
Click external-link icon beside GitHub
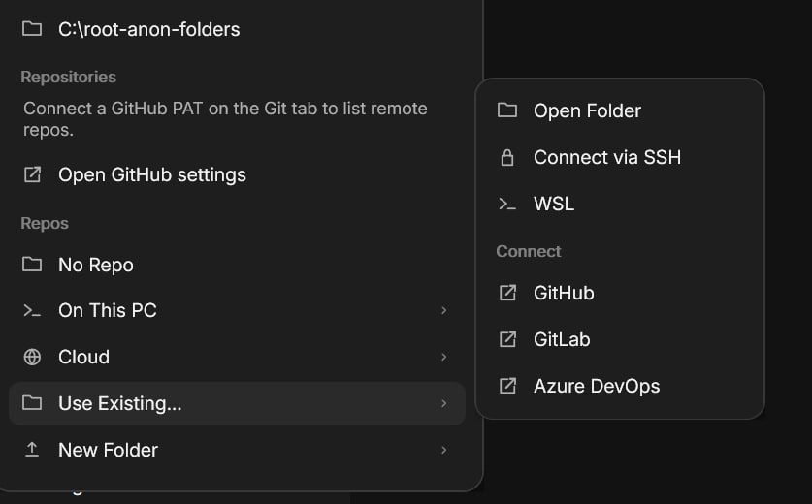point(507,293)
